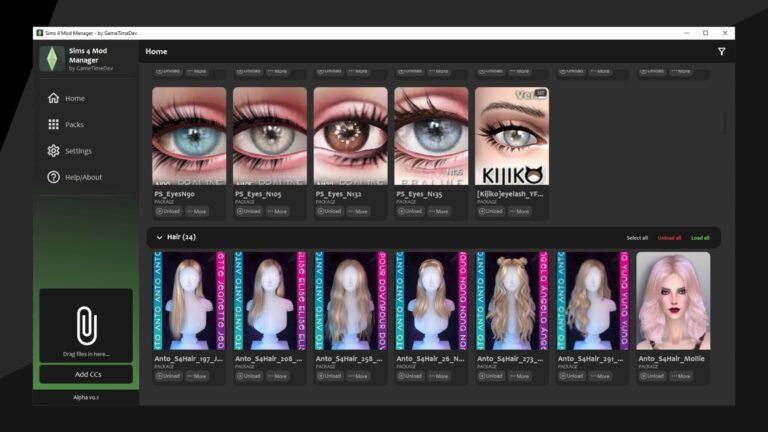Click the paperclip drag-files drop area
This screenshot has height=432, width=768.
tap(86, 326)
